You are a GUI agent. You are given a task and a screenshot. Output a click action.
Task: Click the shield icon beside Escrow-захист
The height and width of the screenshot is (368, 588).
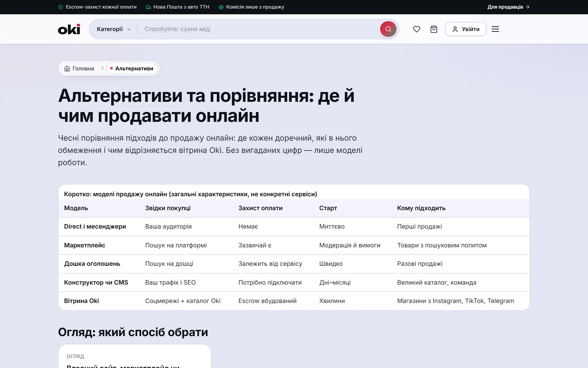coord(61,7)
